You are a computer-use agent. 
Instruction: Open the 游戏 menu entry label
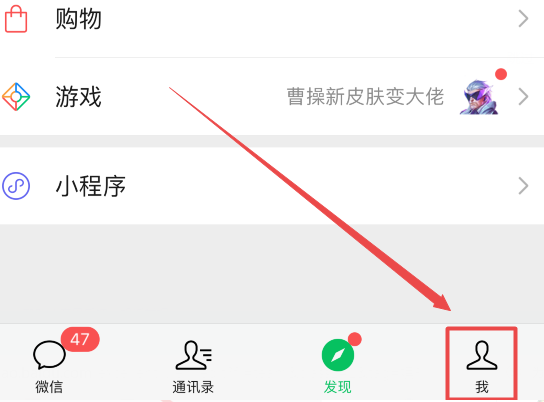(x=78, y=97)
